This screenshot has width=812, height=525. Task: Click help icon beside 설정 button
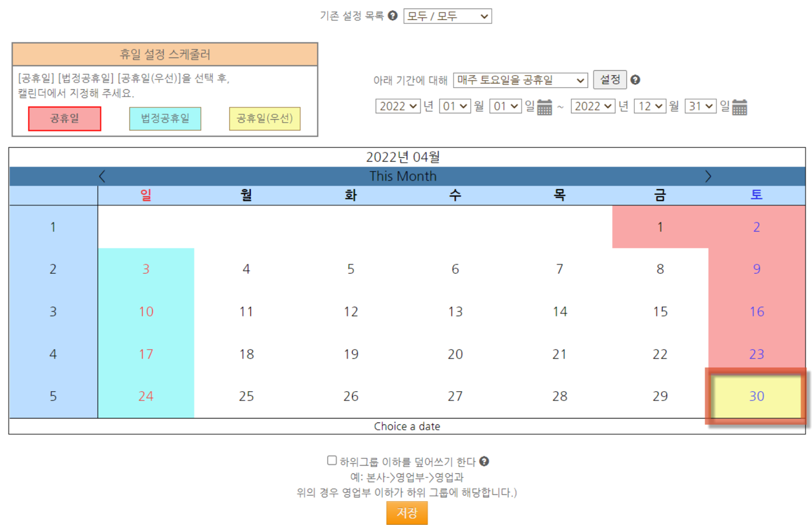[x=635, y=80]
